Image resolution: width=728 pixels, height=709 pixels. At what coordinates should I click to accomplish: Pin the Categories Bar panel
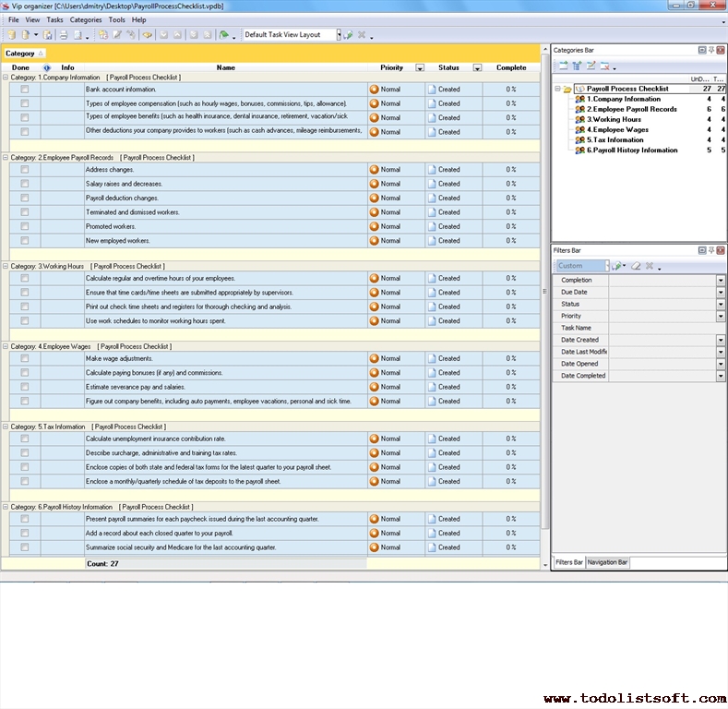point(711,50)
